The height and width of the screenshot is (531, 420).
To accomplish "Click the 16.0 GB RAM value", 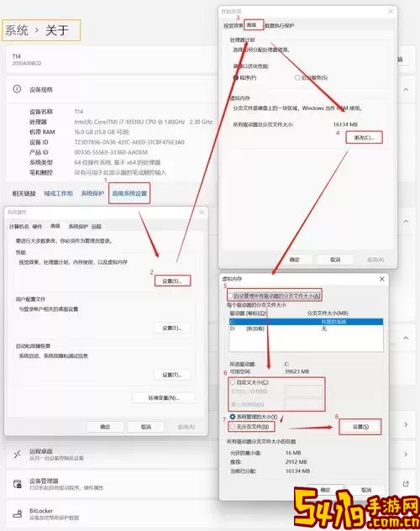I will pos(102,132).
